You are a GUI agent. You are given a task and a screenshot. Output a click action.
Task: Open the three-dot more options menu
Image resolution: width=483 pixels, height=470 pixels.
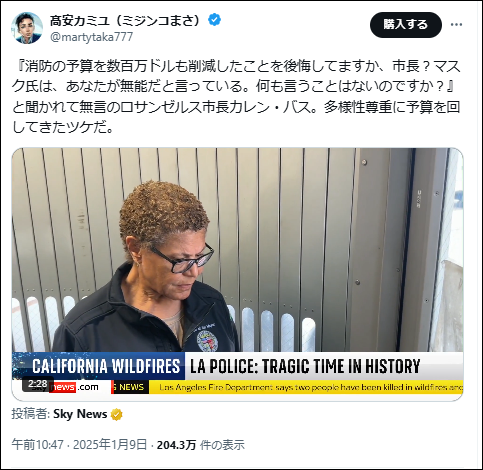point(457,25)
